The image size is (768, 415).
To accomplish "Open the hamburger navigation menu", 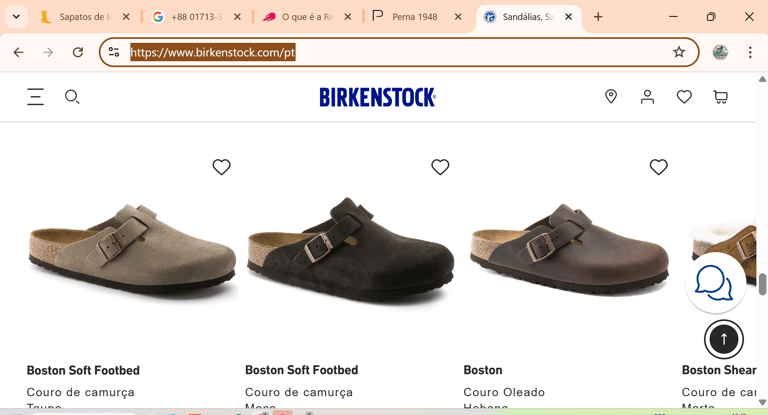I will point(35,97).
